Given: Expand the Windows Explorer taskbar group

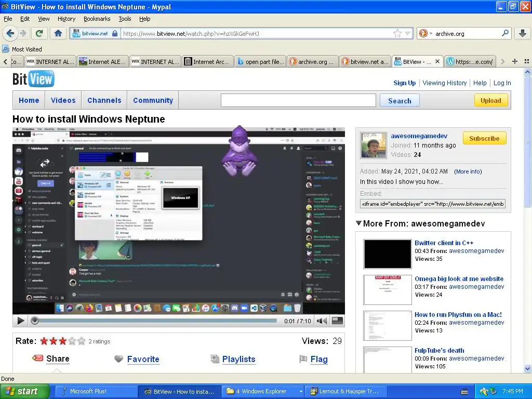Looking at the screenshot, I should 301,392.
